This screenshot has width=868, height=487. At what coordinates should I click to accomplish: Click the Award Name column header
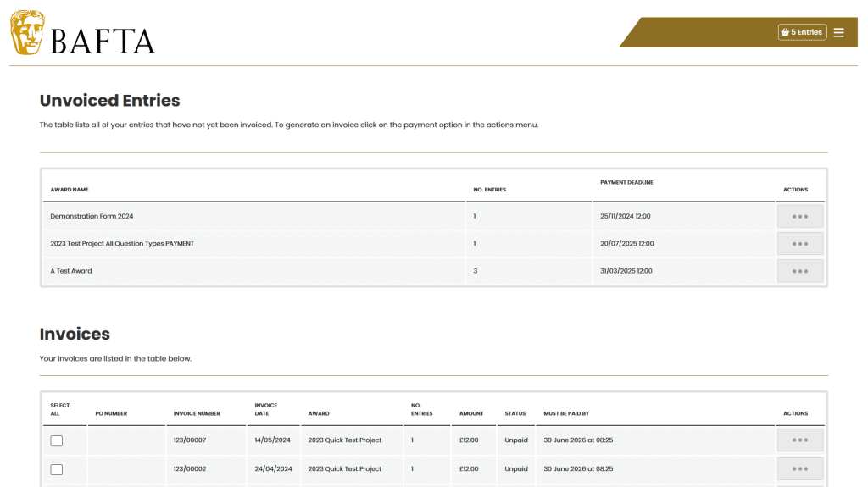click(x=70, y=189)
